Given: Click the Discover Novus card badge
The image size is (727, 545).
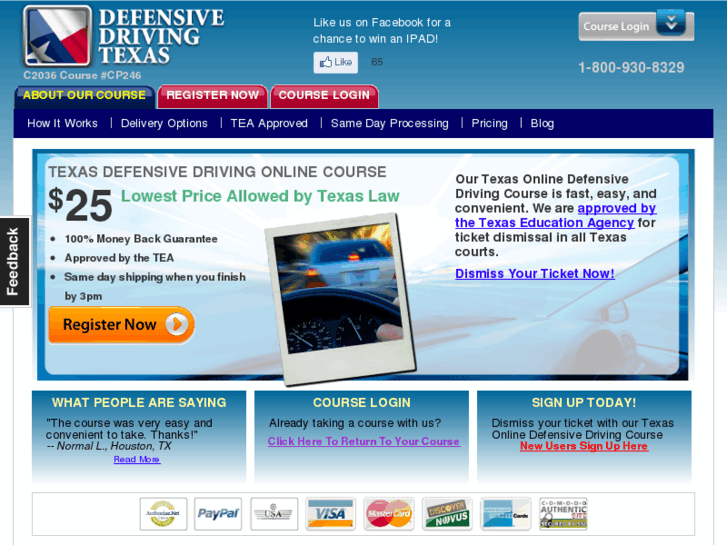Looking at the screenshot, I should pyautogui.click(x=447, y=513).
